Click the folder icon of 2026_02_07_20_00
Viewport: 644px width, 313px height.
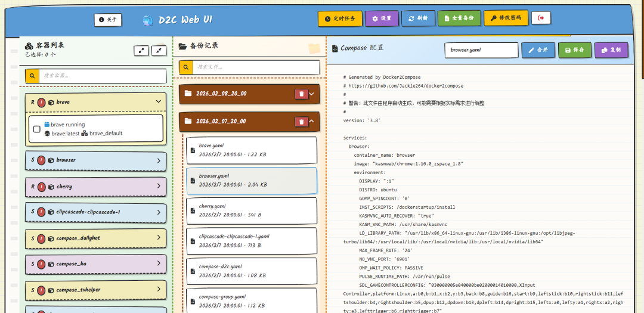[188, 121]
